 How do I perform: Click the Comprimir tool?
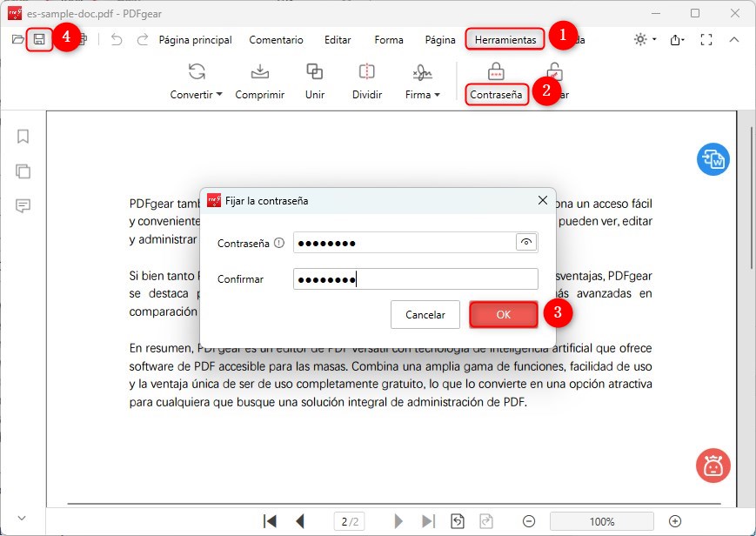pos(260,81)
